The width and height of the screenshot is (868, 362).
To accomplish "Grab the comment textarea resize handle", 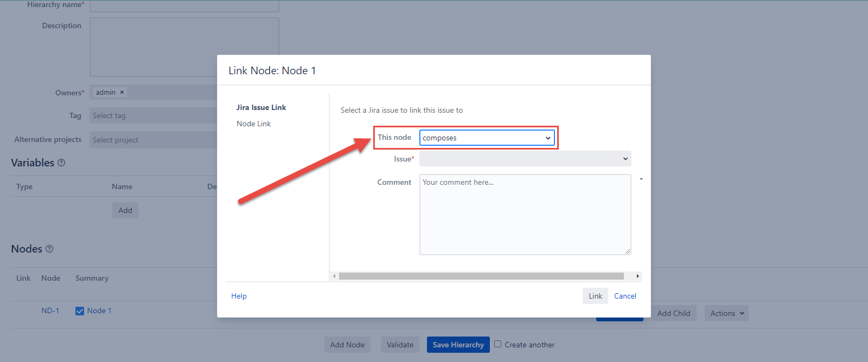I will coord(628,251).
